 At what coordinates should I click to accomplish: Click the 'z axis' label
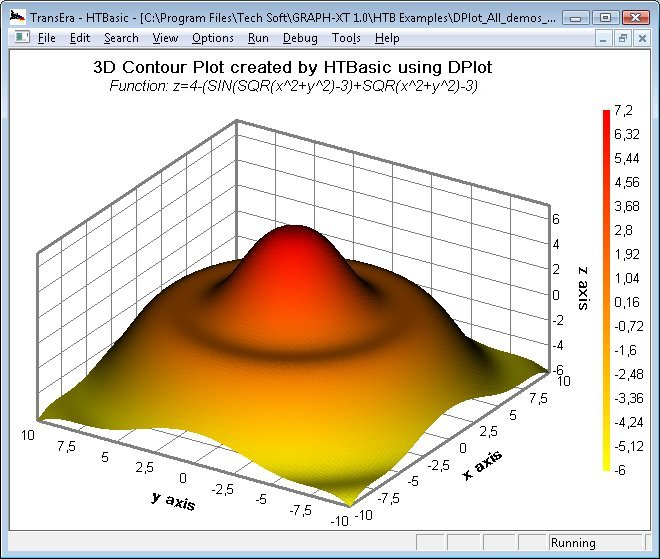583,288
